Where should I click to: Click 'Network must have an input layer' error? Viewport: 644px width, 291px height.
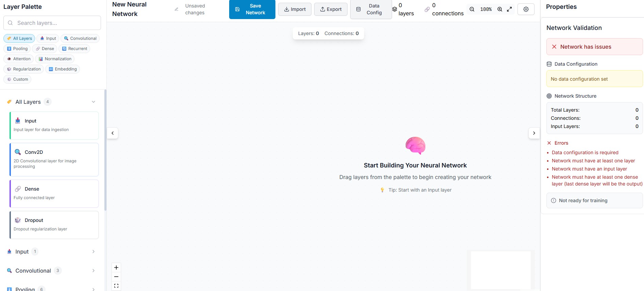click(x=589, y=169)
